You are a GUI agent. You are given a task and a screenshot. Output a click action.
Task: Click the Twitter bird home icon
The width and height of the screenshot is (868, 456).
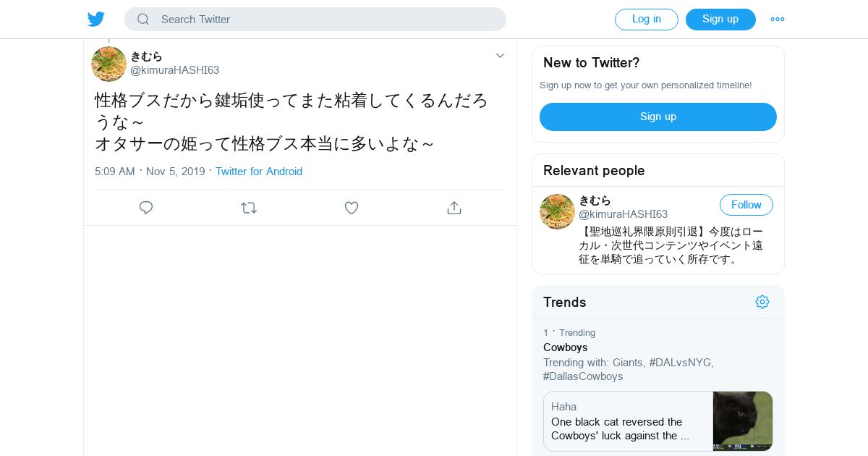(96, 20)
